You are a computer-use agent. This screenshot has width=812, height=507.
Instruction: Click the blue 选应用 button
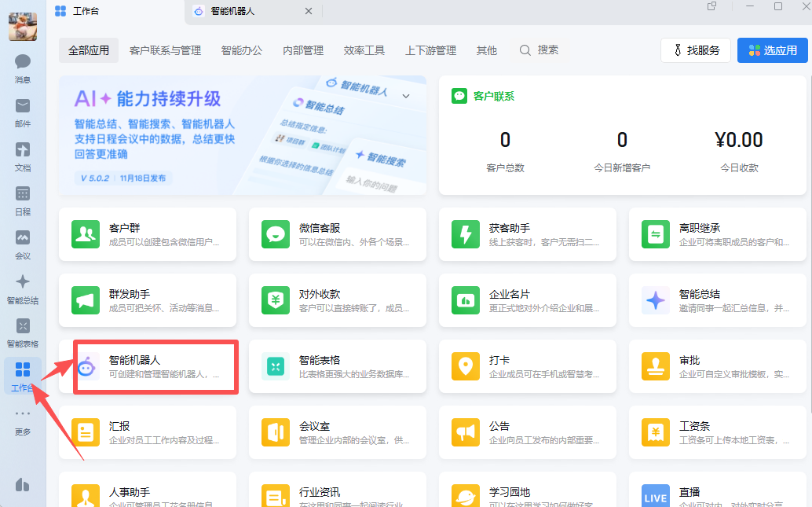pyautogui.click(x=773, y=50)
